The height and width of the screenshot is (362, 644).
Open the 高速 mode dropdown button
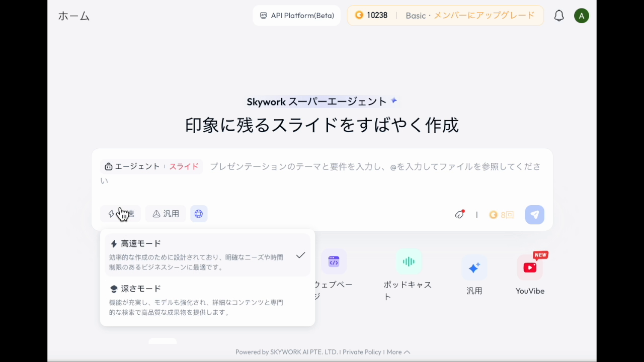(121, 214)
